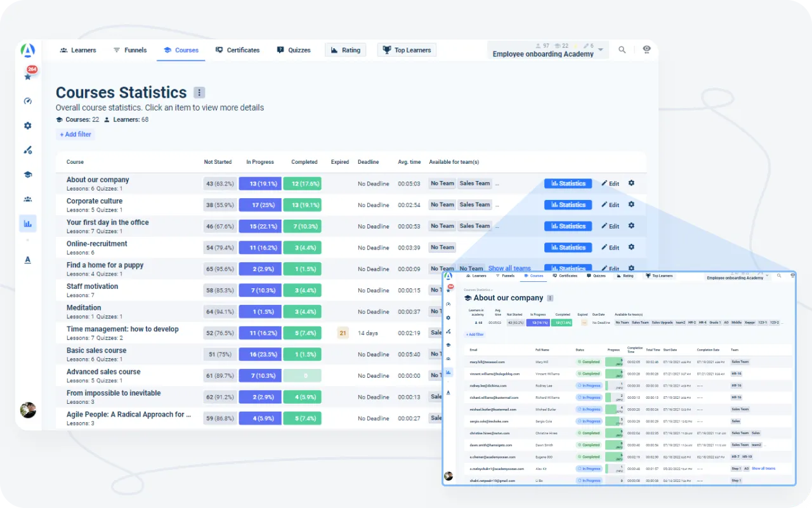Click the graduation cap icon in sidebar
Viewport: 812px width, 508px height.
28,175
